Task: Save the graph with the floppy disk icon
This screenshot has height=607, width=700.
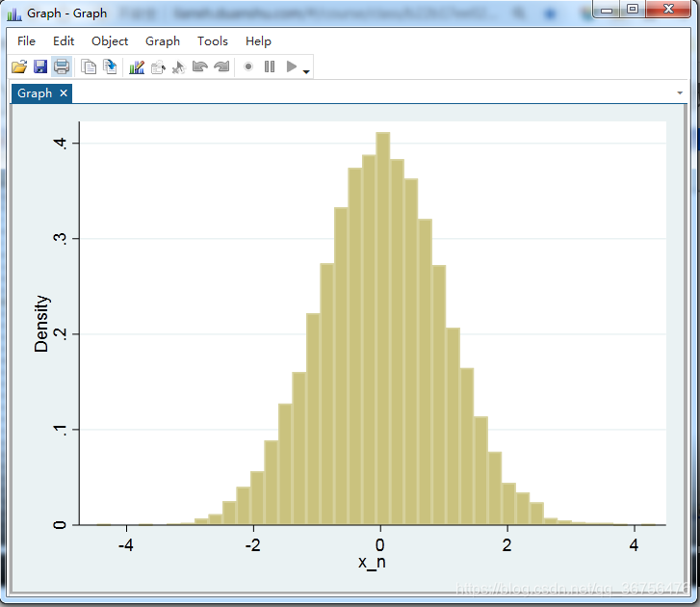Action: tap(40, 67)
